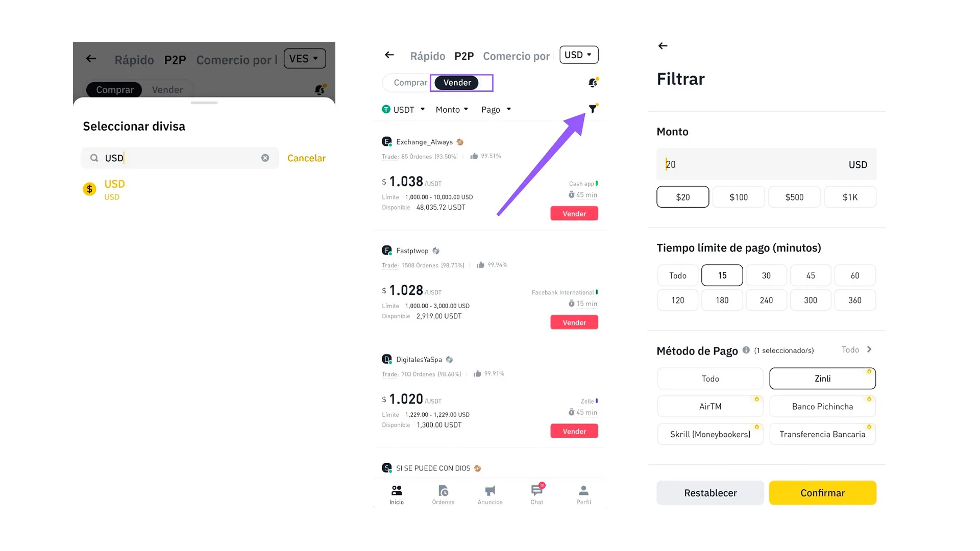
Task: Open the Pago payment dropdown
Action: pyautogui.click(x=496, y=110)
